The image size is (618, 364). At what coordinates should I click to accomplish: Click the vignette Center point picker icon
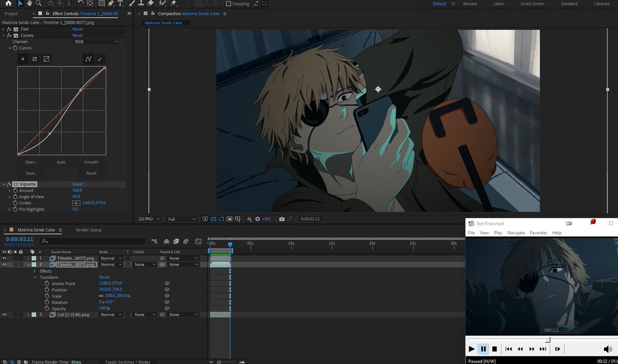[76, 203]
